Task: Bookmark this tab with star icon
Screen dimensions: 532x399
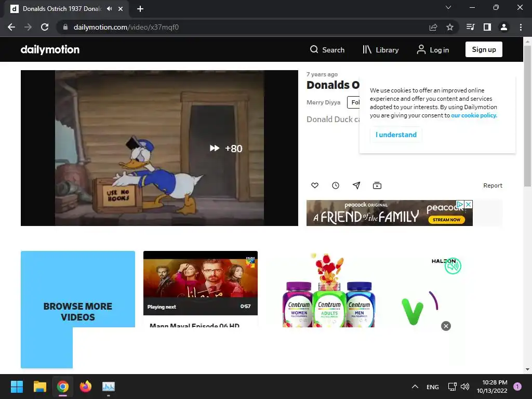Action: point(450,27)
